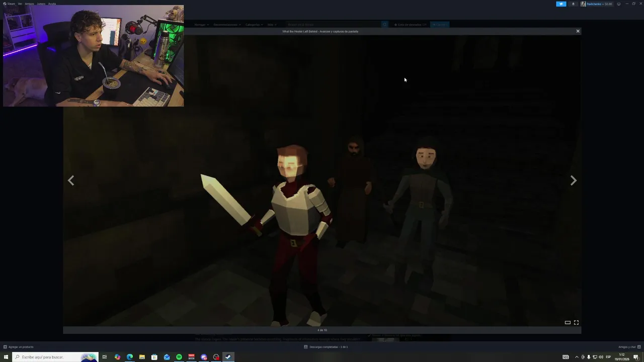Open the Ver menu
This screenshot has width=644, height=362.
[x=20, y=4]
